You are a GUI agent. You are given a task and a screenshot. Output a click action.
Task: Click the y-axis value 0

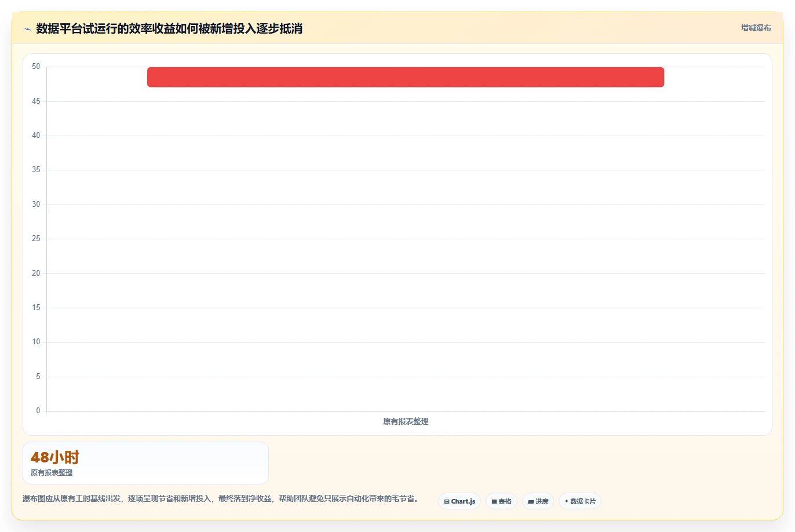tap(38, 411)
